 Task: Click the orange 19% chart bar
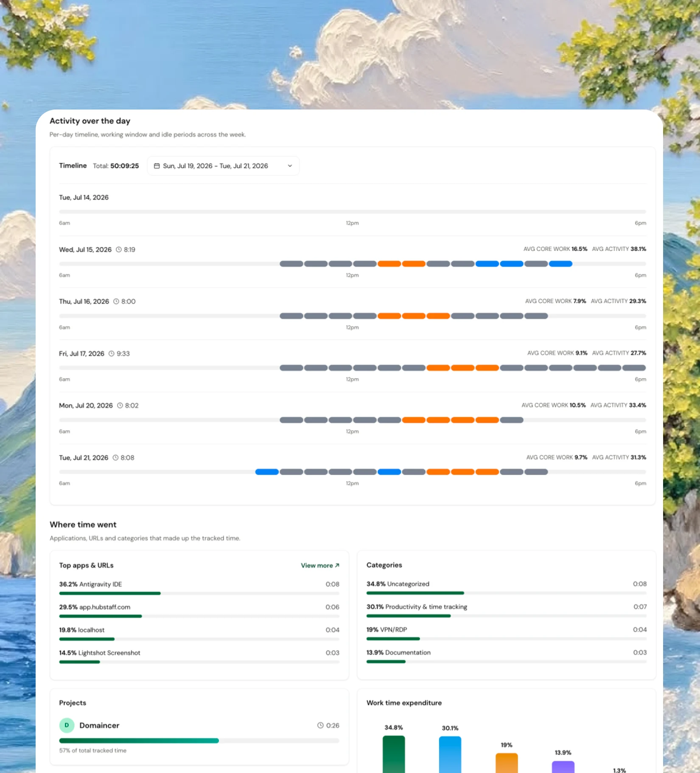tap(507, 763)
